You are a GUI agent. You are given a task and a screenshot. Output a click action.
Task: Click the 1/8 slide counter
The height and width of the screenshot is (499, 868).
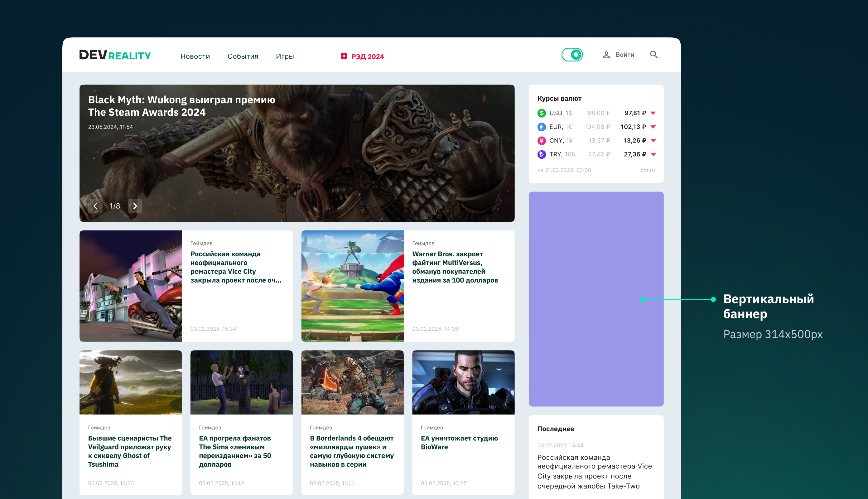tap(115, 206)
